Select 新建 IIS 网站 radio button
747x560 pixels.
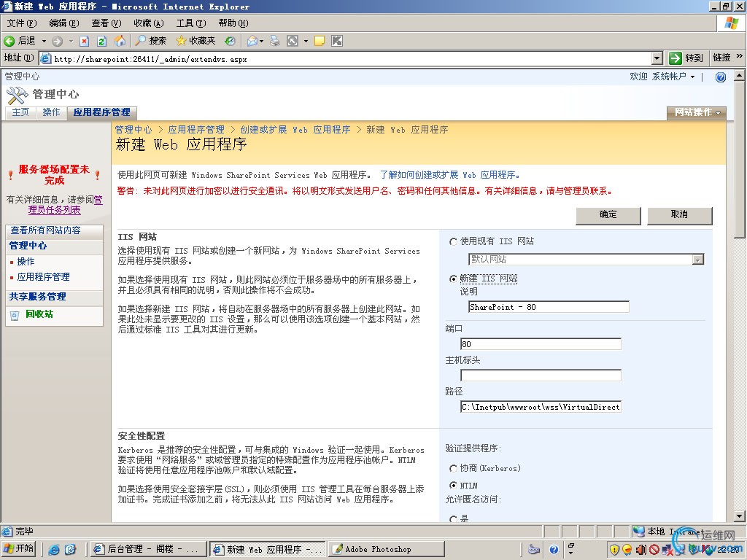(x=453, y=279)
